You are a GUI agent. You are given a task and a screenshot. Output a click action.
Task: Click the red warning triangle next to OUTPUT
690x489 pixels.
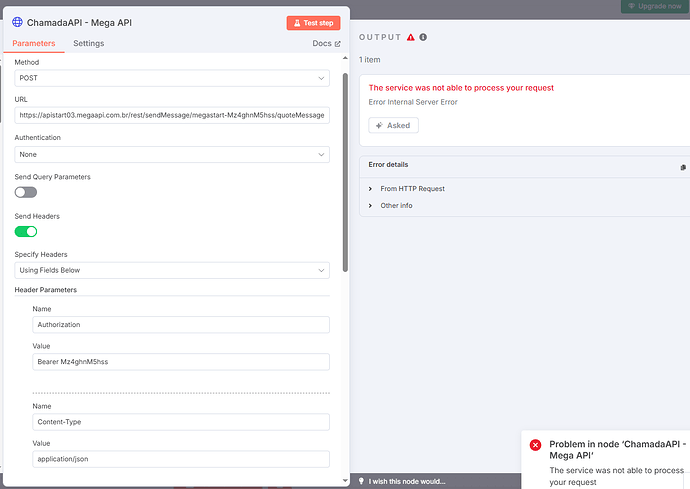coord(411,37)
